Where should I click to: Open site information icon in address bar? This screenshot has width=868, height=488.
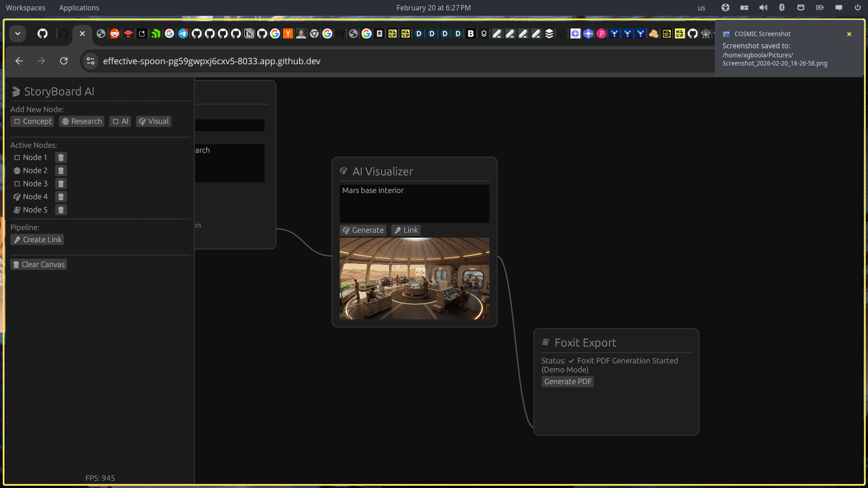(90, 61)
